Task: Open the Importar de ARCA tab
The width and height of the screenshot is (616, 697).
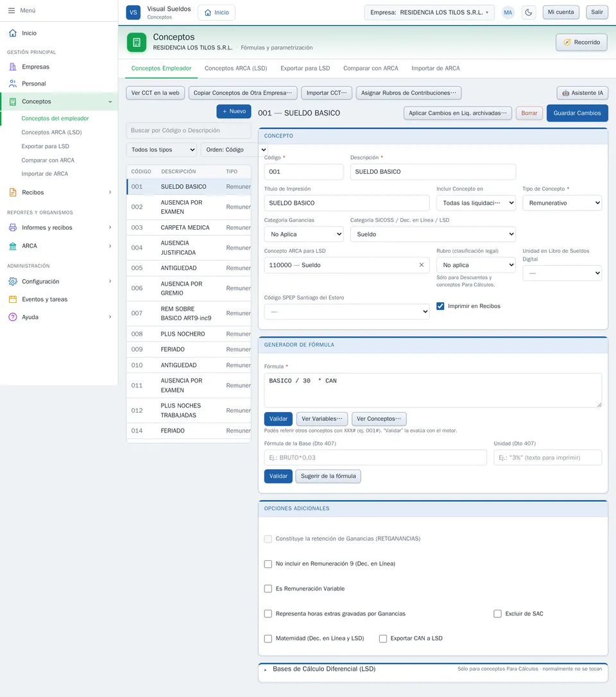Action: 436,69
